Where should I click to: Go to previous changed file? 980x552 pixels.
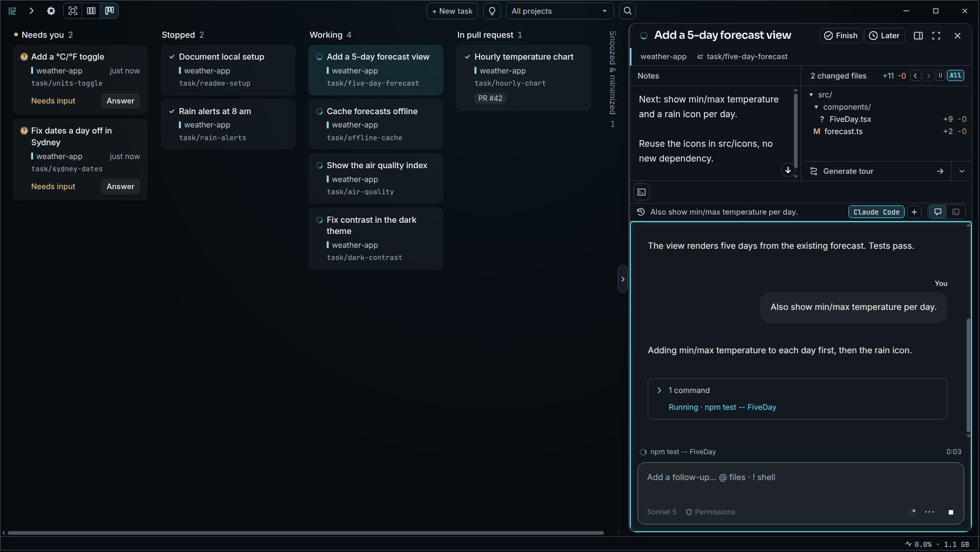coord(916,75)
